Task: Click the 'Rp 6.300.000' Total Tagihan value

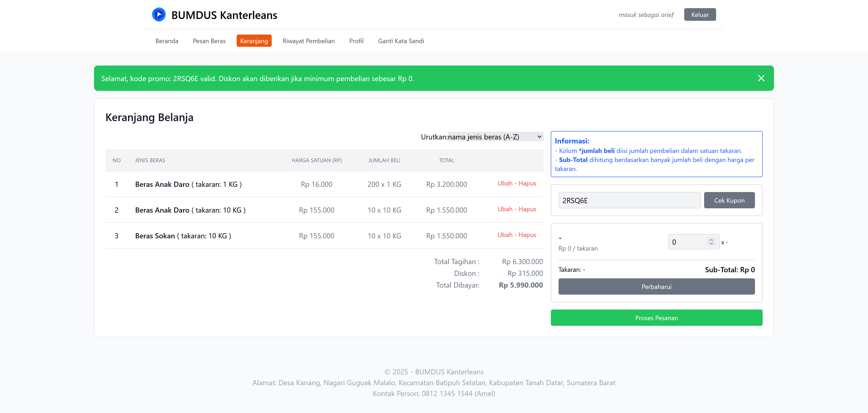Action: click(522, 261)
